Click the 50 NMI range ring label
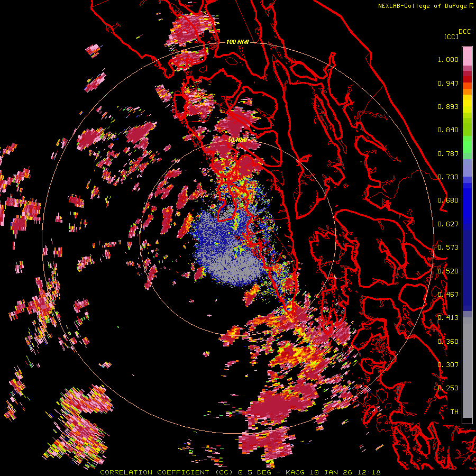 point(237,140)
